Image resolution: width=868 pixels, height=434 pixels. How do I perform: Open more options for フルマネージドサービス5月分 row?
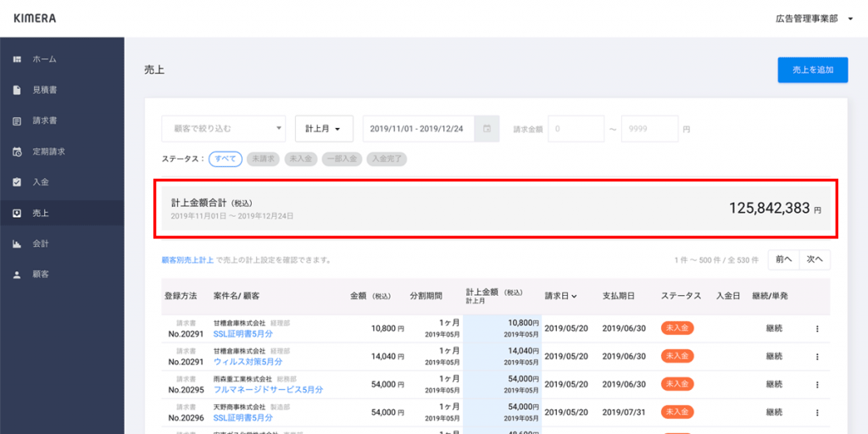coord(817,384)
